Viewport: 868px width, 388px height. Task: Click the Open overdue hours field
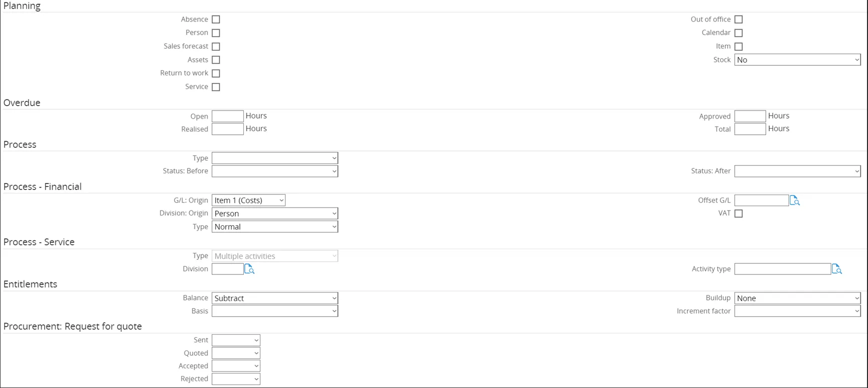(x=228, y=116)
